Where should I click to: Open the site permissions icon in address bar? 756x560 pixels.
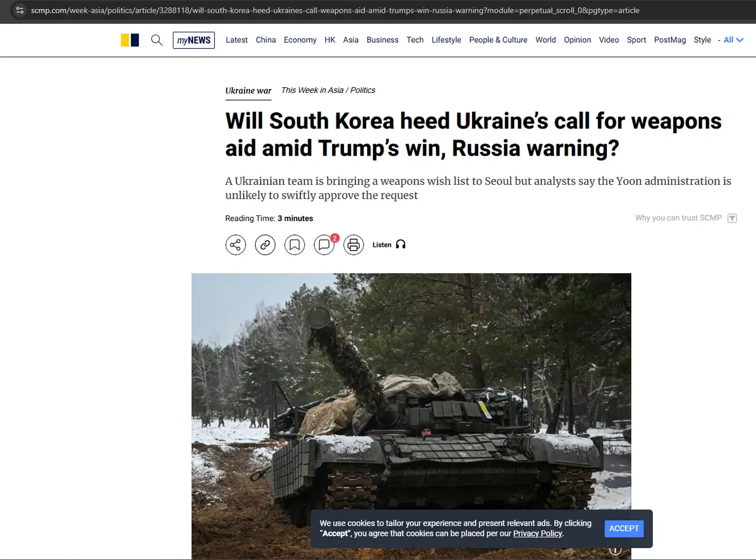pos(19,10)
